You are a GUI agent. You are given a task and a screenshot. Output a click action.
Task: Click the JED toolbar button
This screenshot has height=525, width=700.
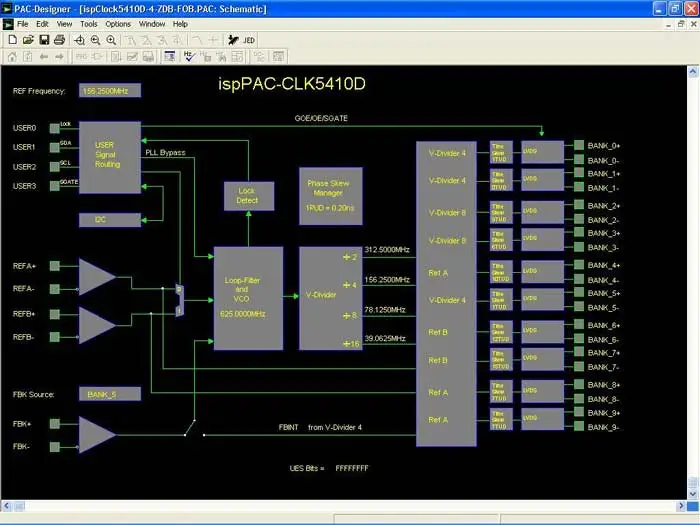[x=250, y=40]
